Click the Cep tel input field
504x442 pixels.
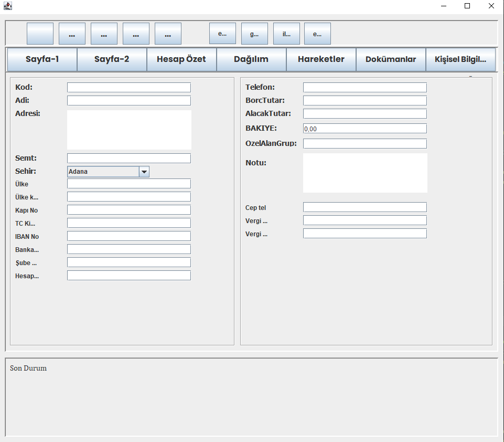(x=365, y=207)
